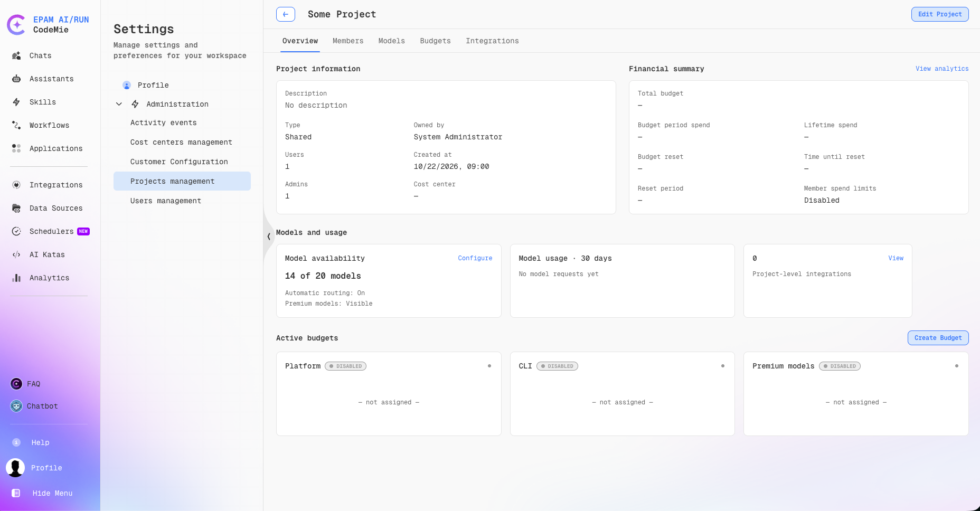Collapse the Administration section chevron
This screenshot has height=511, width=980.
point(119,104)
